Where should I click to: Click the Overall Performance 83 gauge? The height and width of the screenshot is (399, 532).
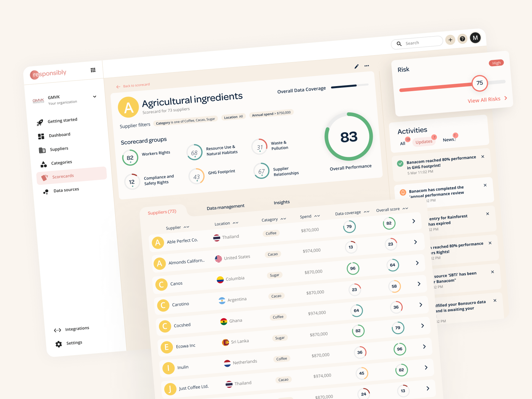coord(348,137)
